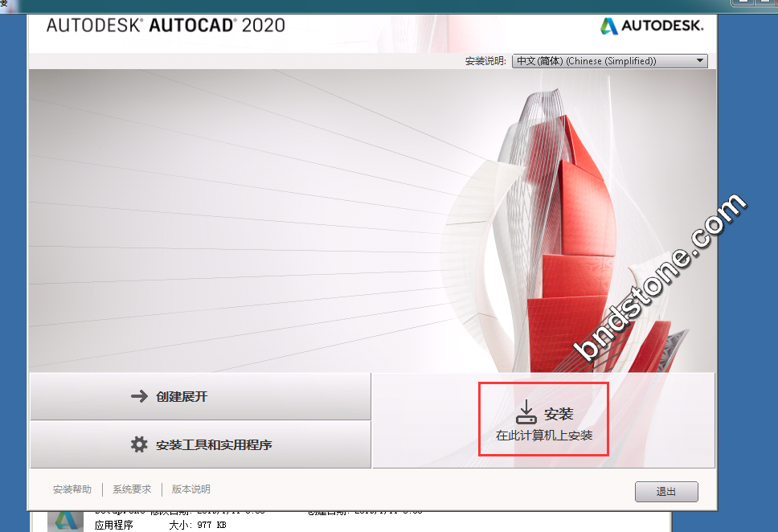Open the 版本说明 link
Viewport: 778px width, 532px height.
(x=191, y=489)
